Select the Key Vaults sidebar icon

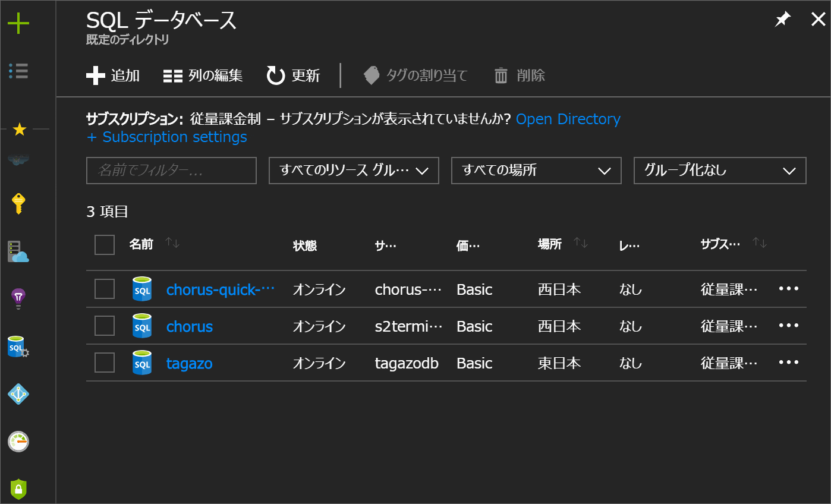point(18,203)
